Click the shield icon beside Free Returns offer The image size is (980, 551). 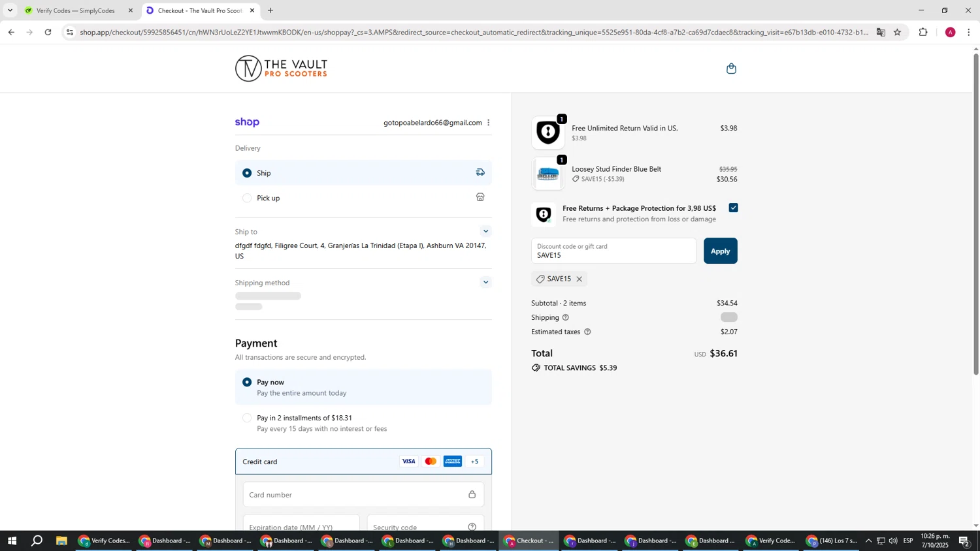(544, 214)
